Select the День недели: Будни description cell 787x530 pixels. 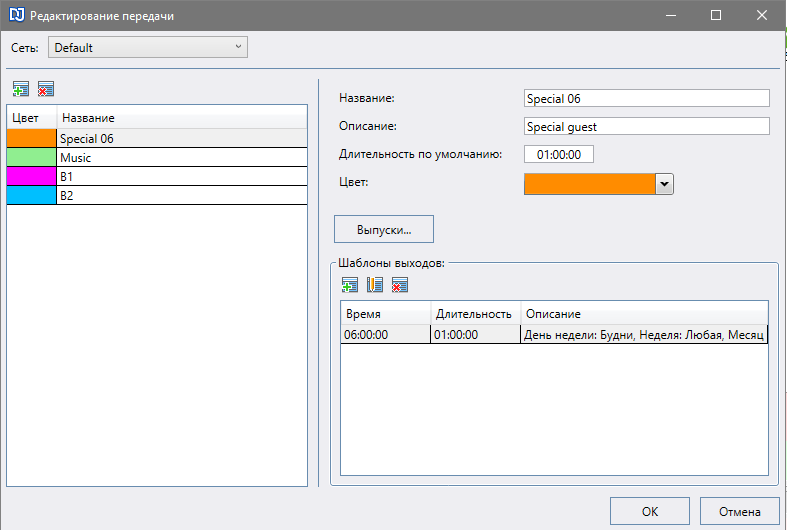pyautogui.click(x=644, y=334)
